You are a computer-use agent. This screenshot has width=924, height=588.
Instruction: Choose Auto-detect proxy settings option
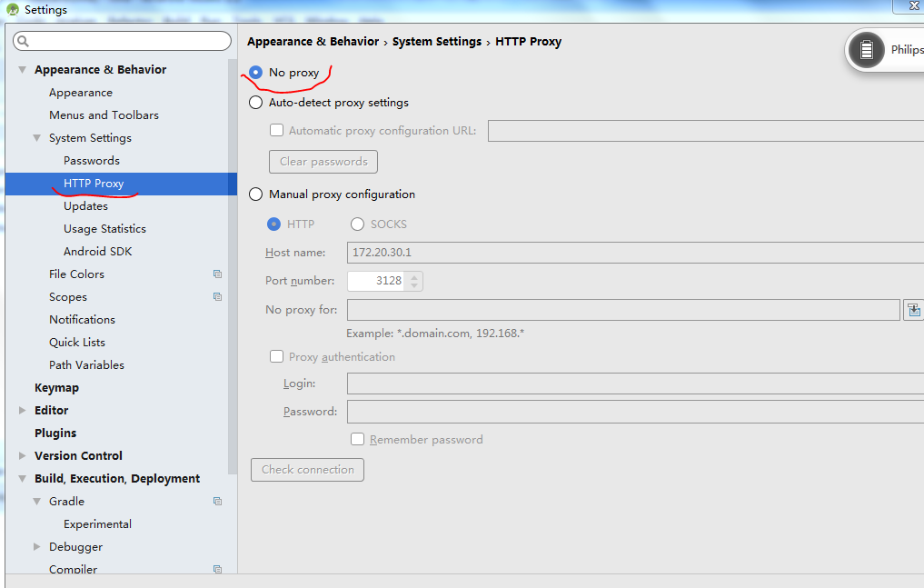tap(256, 103)
